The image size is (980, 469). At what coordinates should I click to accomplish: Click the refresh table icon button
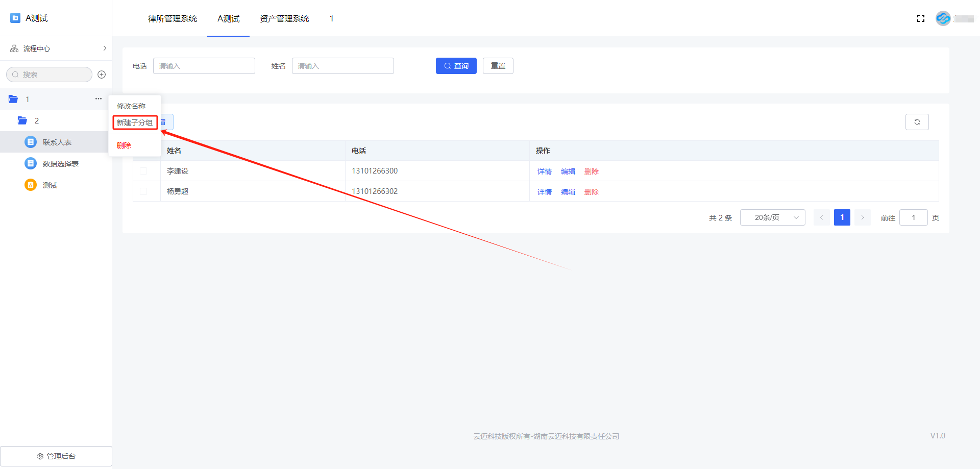coord(917,122)
